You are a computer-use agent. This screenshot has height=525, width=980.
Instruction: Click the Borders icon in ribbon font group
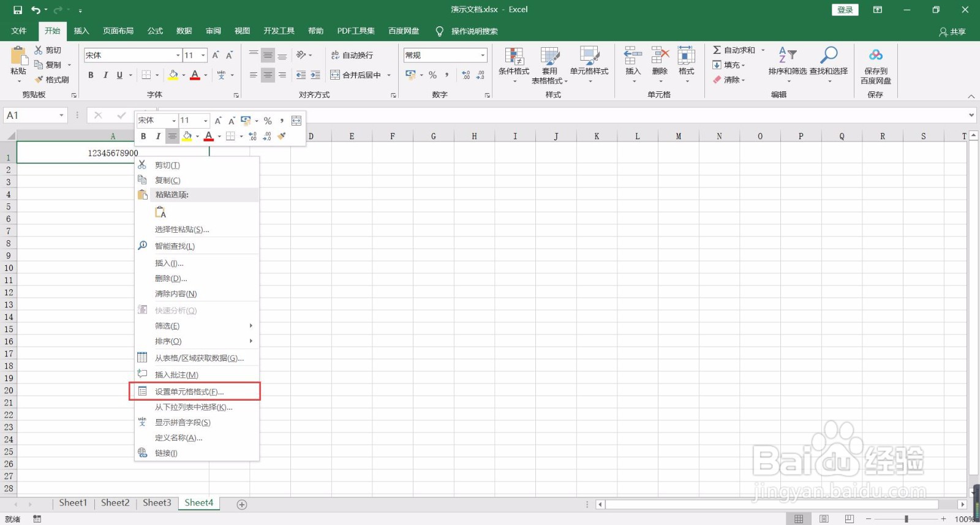coord(146,75)
